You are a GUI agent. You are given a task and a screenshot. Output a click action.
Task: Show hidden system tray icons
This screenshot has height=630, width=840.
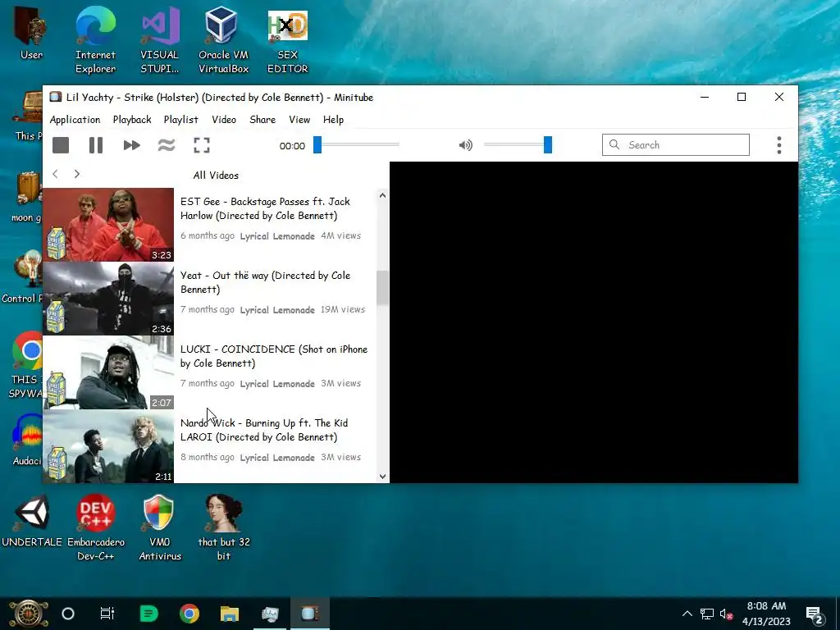click(x=687, y=614)
